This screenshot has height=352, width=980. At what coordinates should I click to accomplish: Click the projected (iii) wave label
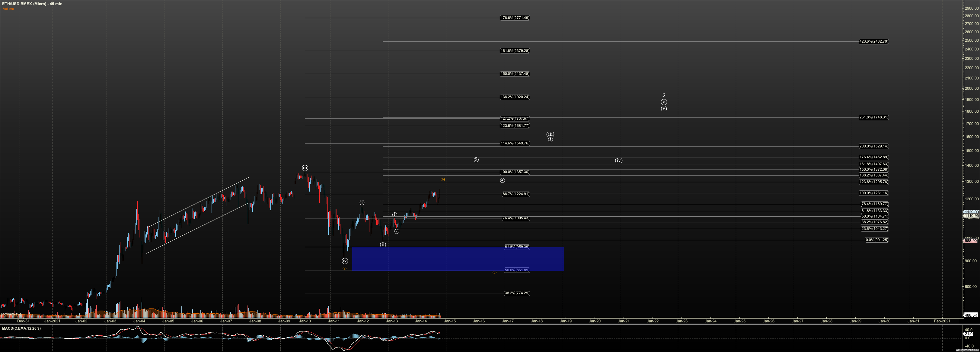click(x=550, y=134)
